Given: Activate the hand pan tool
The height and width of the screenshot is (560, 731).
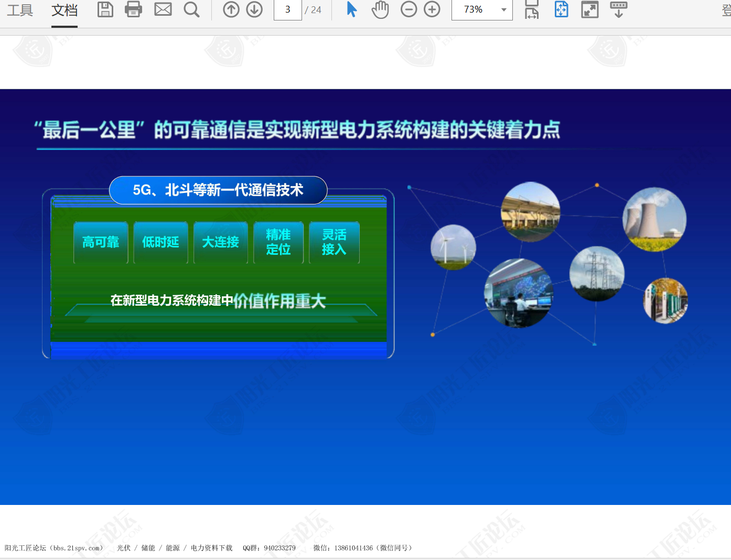Looking at the screenshot, I should 380,9.
